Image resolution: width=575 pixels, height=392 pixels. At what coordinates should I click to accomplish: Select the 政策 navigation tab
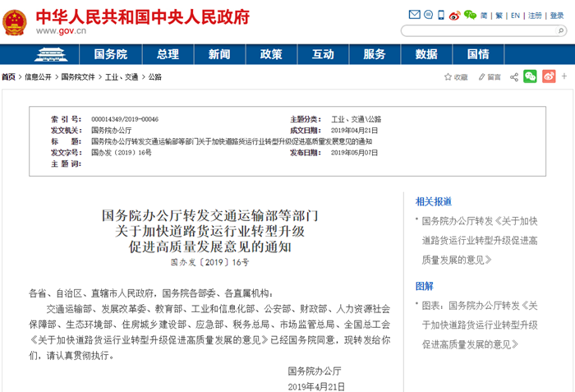coord(271,54)
